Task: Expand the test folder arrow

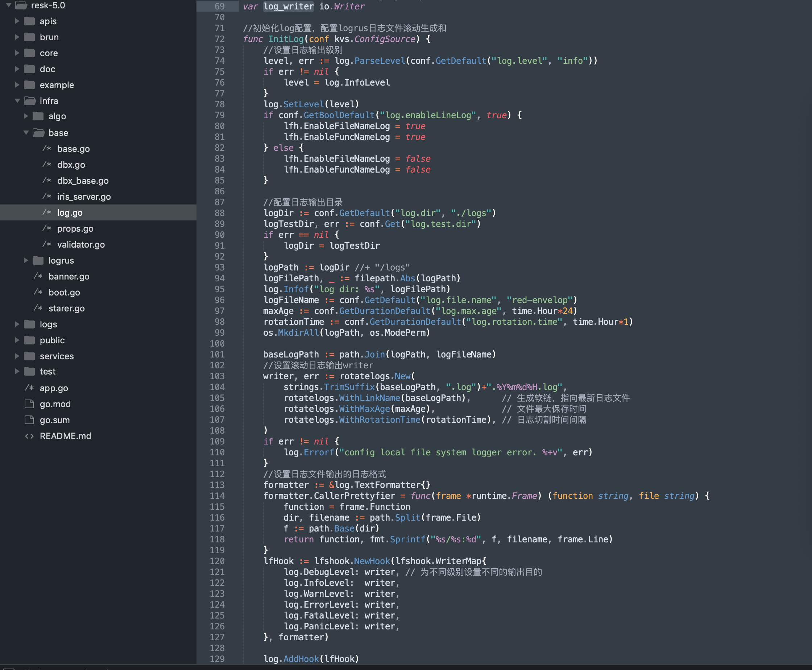Action: tap(17, 371)
